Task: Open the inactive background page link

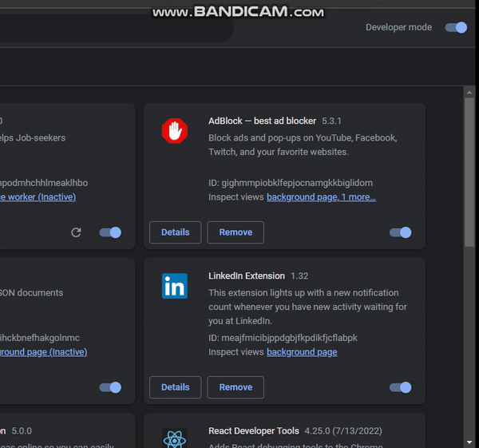Action: [x=43, y=351]
